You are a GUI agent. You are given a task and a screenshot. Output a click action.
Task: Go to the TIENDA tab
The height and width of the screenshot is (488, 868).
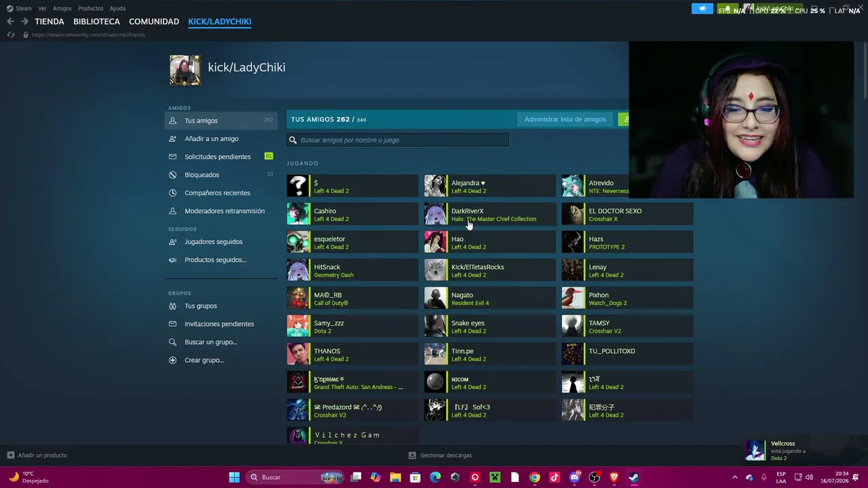[x=50, y=22]
